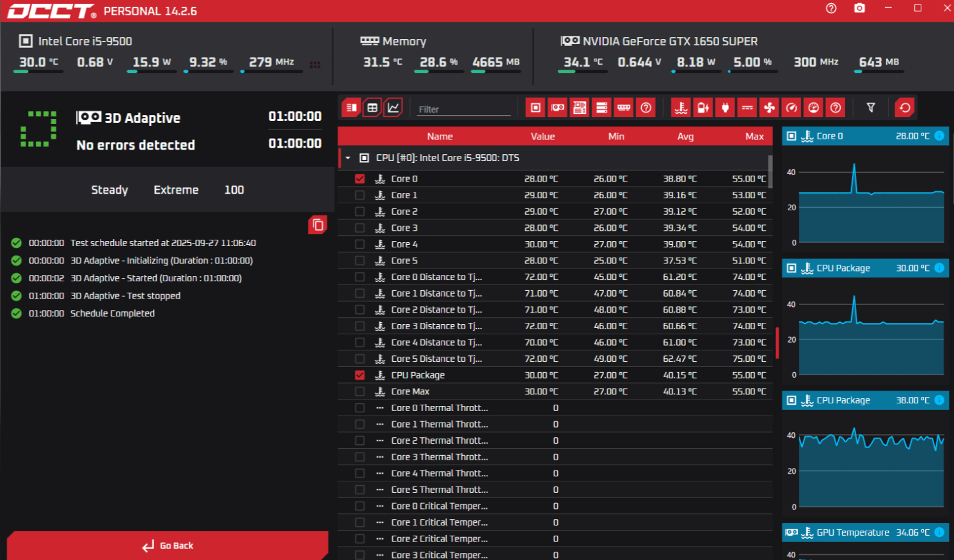Screen dimensions: 954x560
Task: Toggle the unknown-hardware filter question mark icon
Action: click(x=646, y=108)
